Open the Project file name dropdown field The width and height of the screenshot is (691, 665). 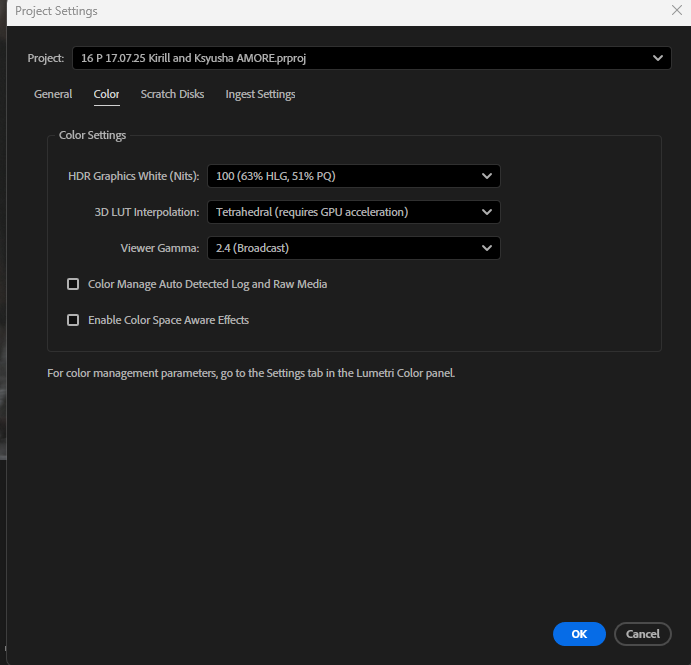(360, 58)
